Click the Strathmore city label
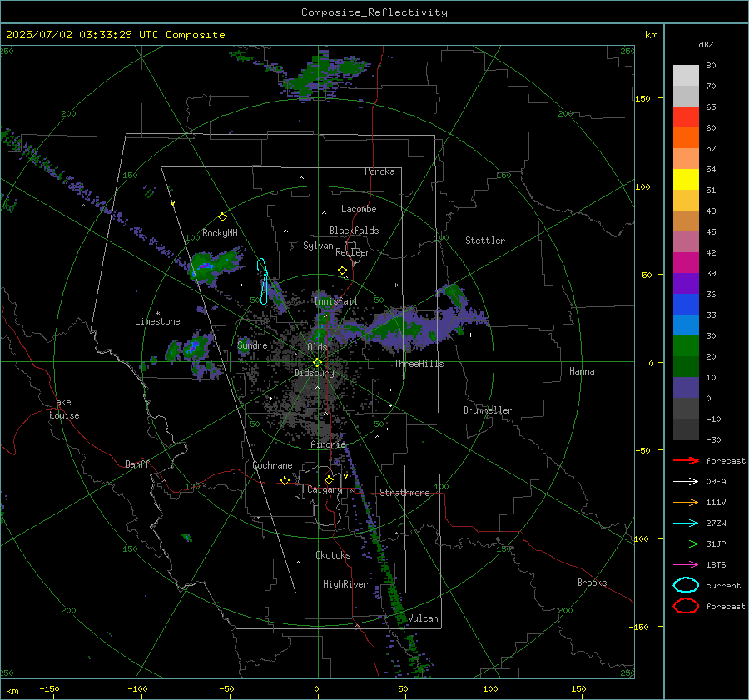 point(404,493)
